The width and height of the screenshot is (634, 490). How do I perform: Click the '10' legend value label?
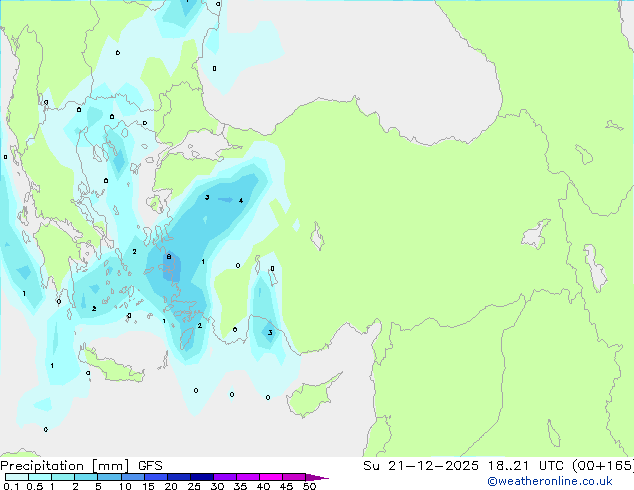click(125, 486)
